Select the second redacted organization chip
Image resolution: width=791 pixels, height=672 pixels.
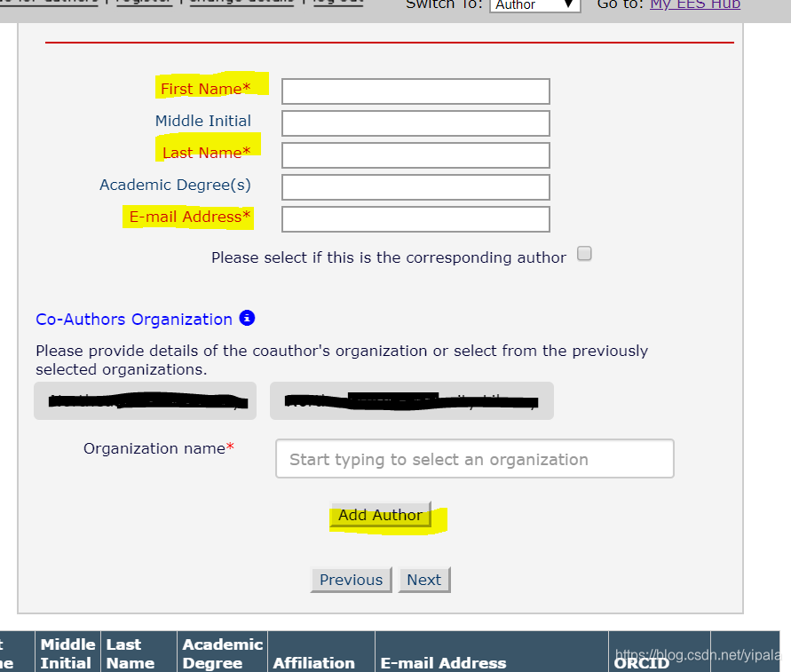tap(412, 401)
